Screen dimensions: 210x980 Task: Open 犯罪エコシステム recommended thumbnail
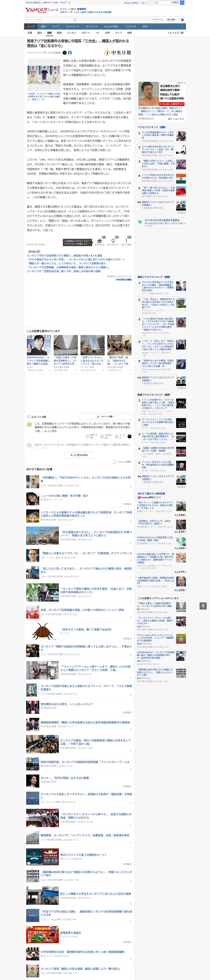[92, 345]
